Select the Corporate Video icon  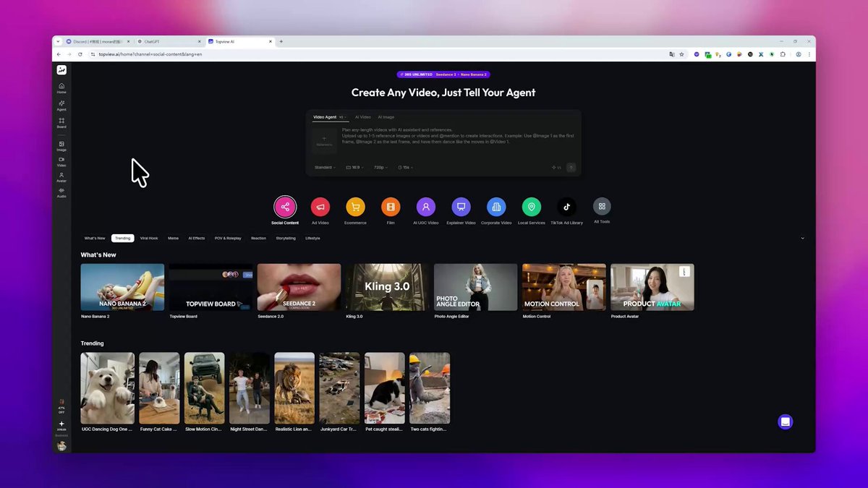click(496, 207)
